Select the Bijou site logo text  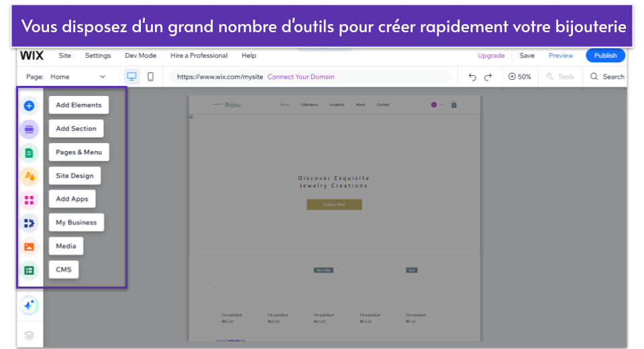tap(233, 105)
